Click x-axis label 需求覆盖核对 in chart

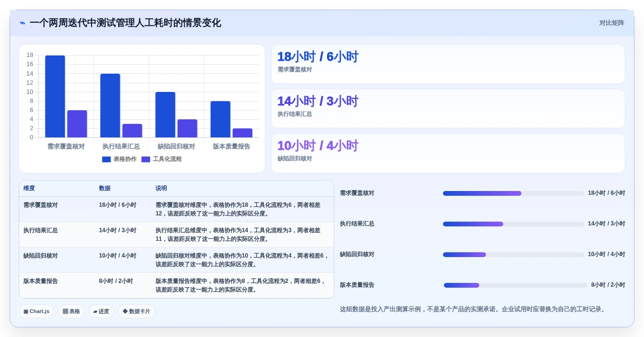(x=66, y=146)
